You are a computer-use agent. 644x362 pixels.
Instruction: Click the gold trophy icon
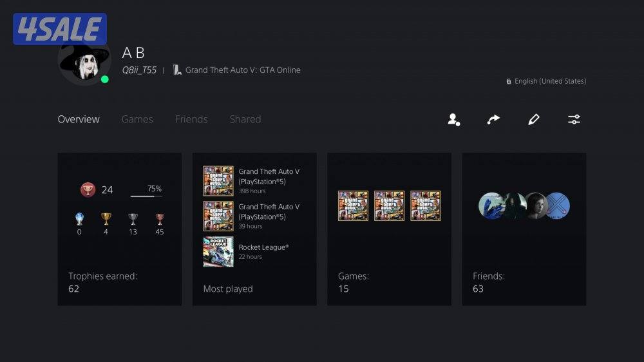(106, 219)
